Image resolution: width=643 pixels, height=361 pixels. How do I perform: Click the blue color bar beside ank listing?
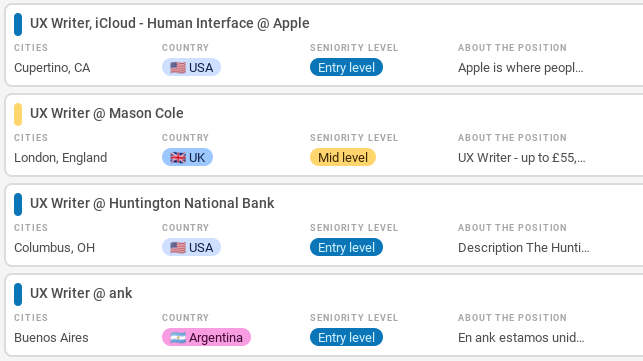click(18, 294)
